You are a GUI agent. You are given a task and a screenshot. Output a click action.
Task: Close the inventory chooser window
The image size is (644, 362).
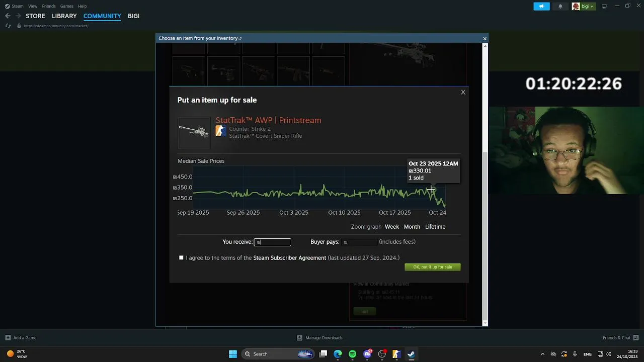click(x=485, y=38)
